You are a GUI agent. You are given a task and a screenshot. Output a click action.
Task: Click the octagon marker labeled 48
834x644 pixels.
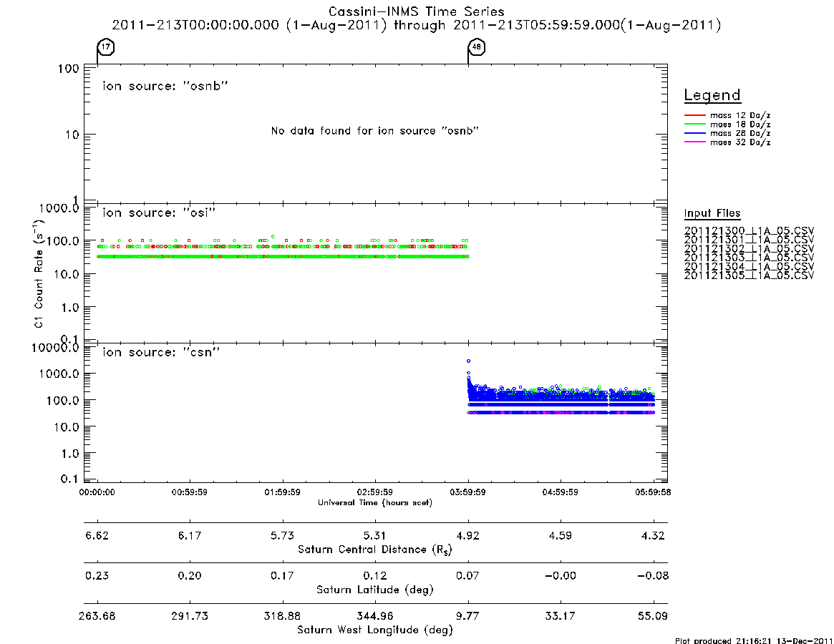point(477,47)
